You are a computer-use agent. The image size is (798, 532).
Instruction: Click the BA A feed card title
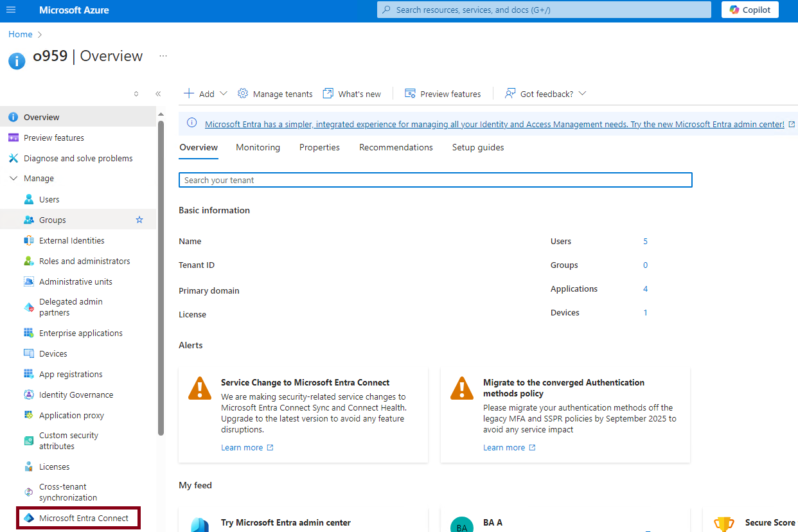coord(493,522)
